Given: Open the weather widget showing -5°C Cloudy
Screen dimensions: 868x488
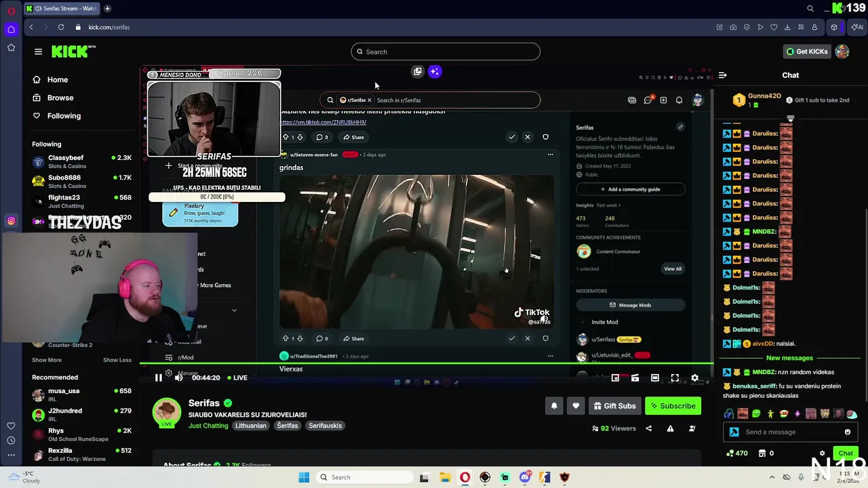Looking at the screenshot, I should pos(24,477).
